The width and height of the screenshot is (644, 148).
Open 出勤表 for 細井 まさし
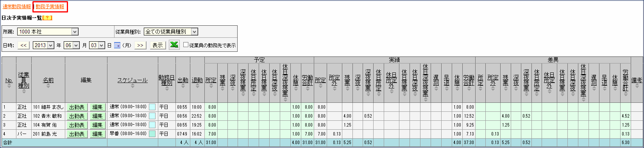point(77,107)
